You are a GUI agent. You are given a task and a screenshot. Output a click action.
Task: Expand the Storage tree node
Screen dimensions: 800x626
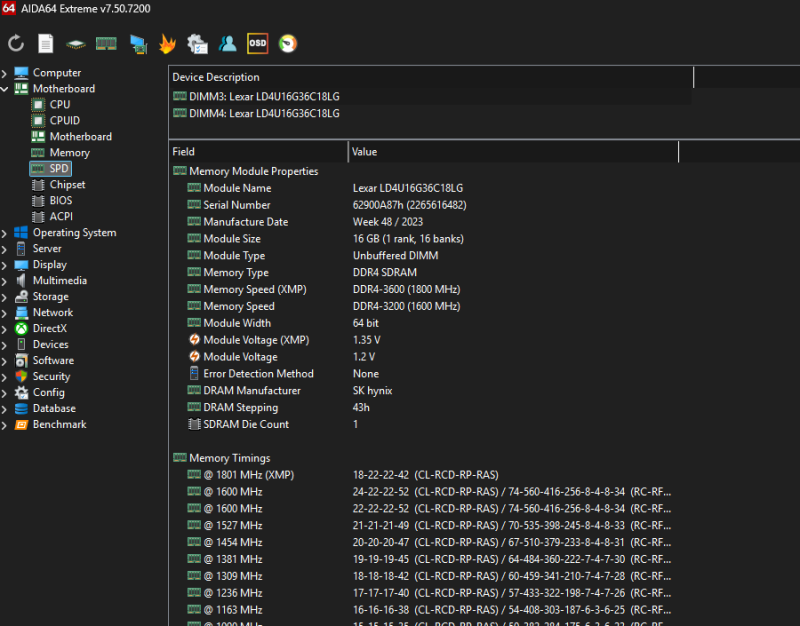pyautogui.click(x=5, y=297)
